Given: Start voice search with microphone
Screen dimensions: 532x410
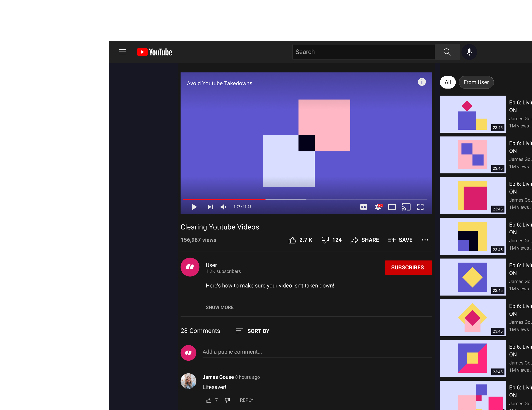Looking at the screenshot, I should pyautogui.click(x=469, y=52).
